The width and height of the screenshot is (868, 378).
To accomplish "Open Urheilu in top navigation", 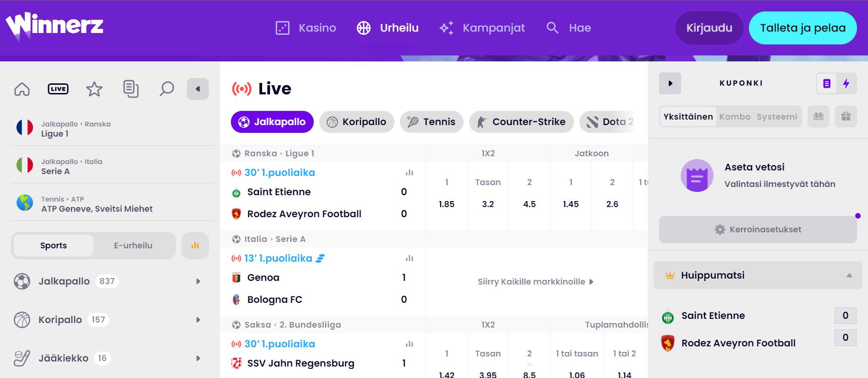I will (x=388, y=28).
